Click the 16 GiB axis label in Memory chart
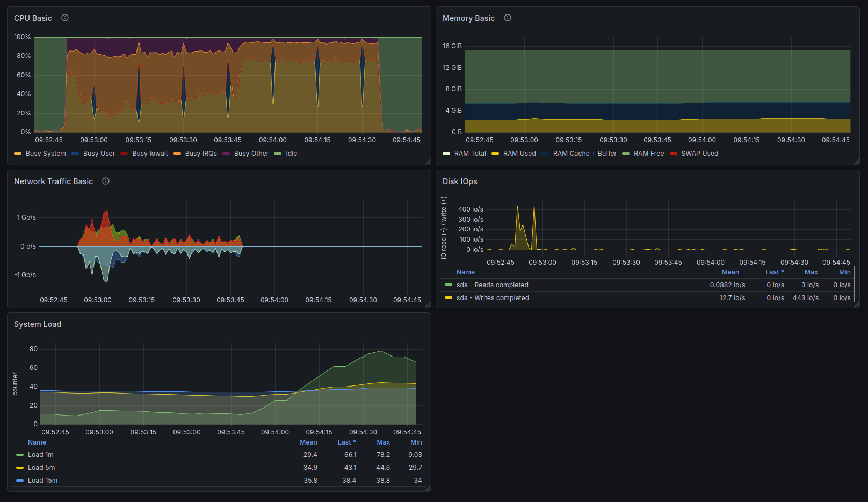Screen dimensions: 868x502 [452, 46]
